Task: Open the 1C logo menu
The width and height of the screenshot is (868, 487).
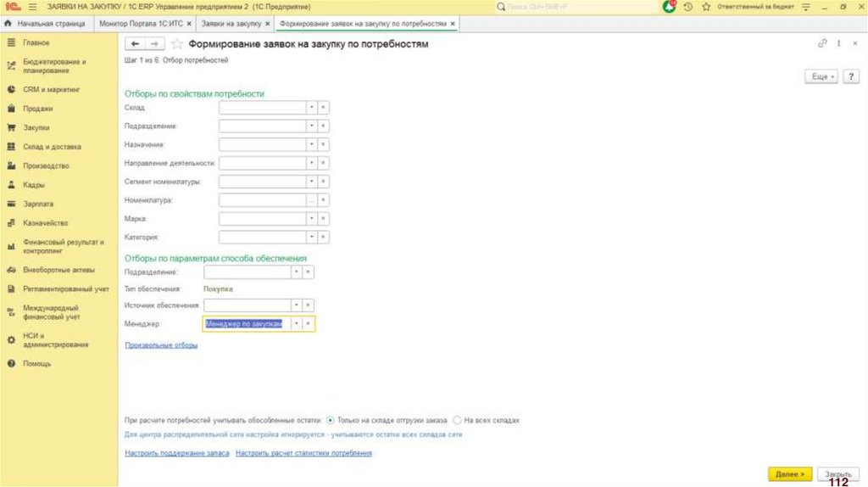Action: (x=13, y=7)
